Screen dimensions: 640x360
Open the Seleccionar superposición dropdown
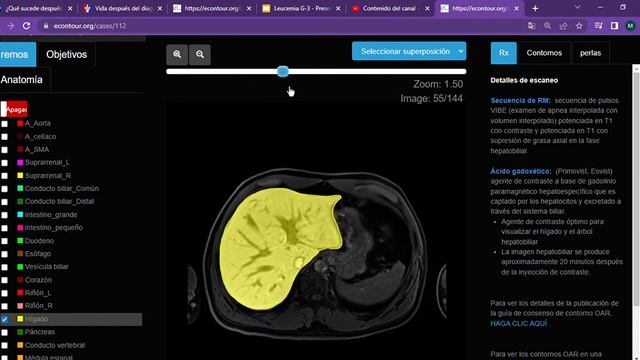[x=409, y=51]
